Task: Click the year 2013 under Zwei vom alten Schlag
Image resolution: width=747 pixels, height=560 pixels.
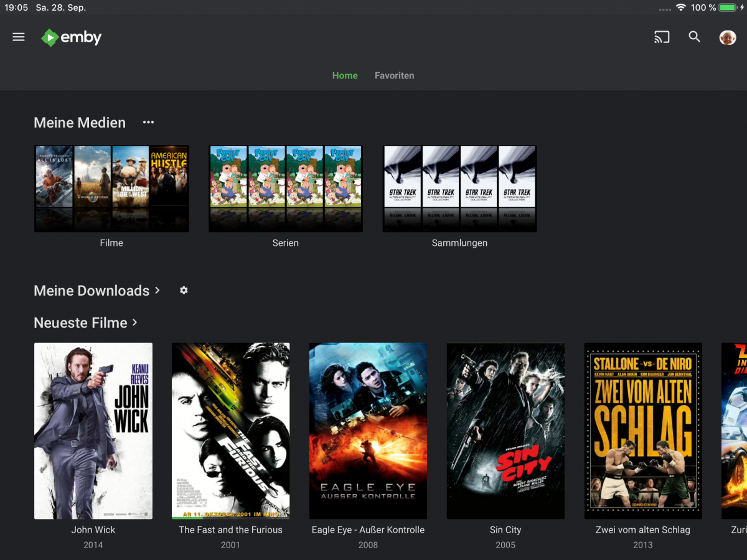Action: [x=643, y=545]
